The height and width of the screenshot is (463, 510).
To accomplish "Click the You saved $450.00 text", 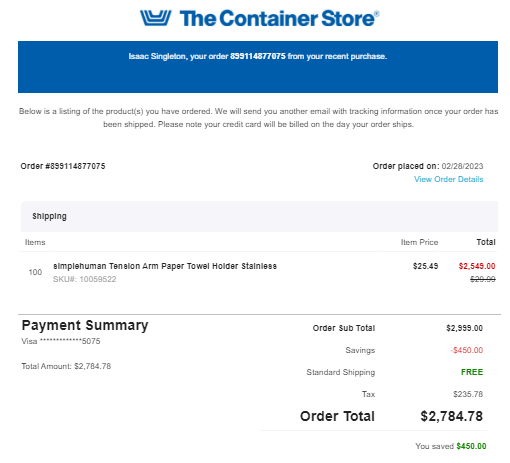I will (451, 446).
